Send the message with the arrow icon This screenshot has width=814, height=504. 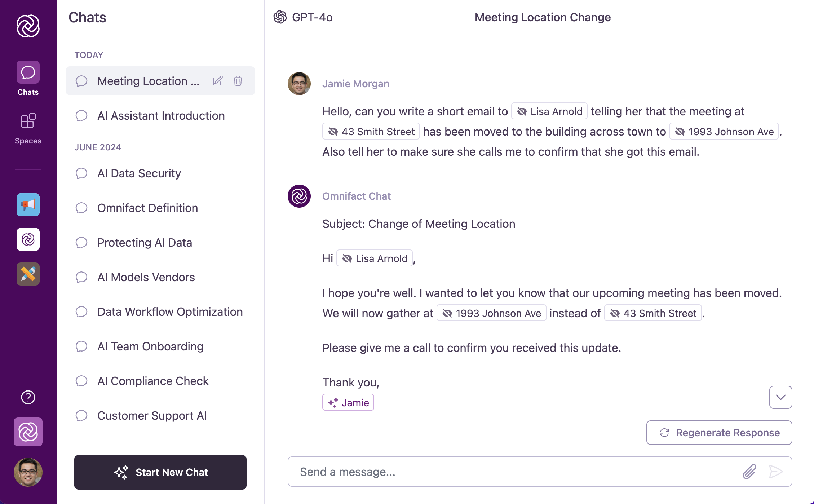point(776,472)
